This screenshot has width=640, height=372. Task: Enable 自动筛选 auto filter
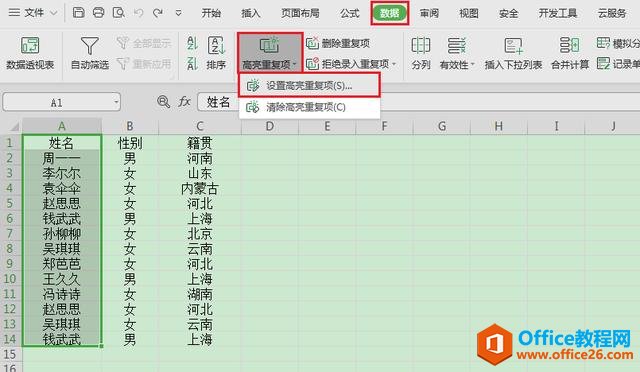tap(89, 53)
